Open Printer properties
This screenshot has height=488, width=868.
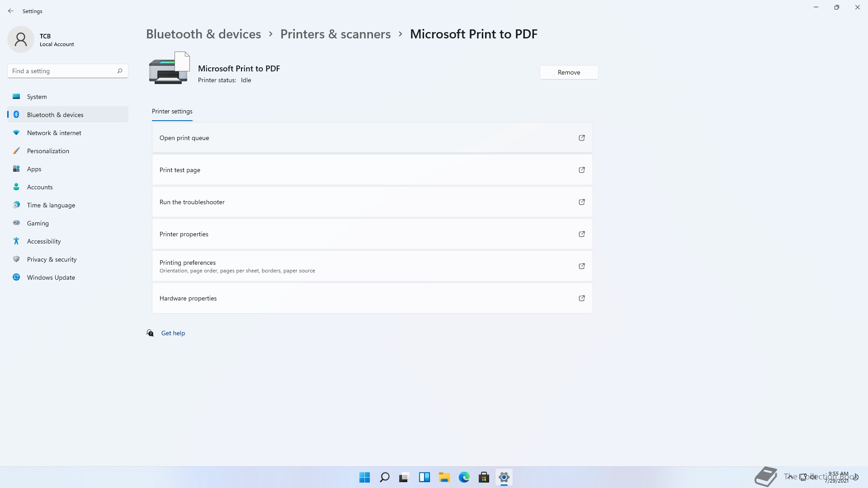point(372,234)
